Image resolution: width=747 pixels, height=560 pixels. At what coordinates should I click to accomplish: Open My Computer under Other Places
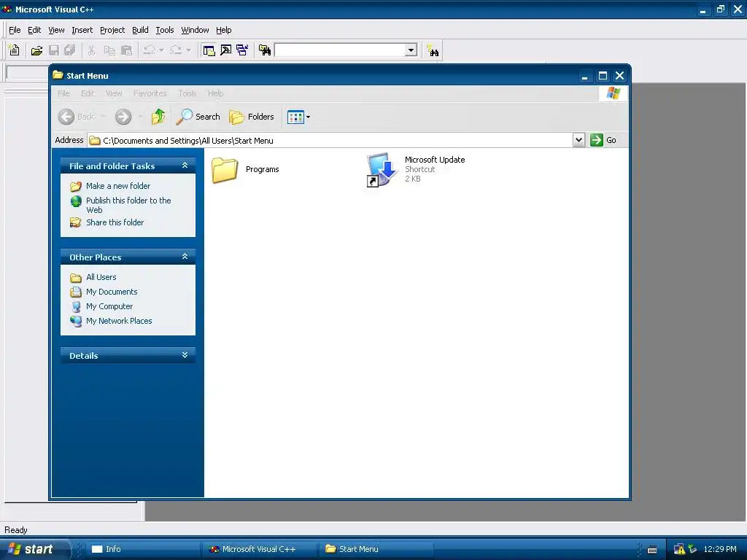pos(109,306)
